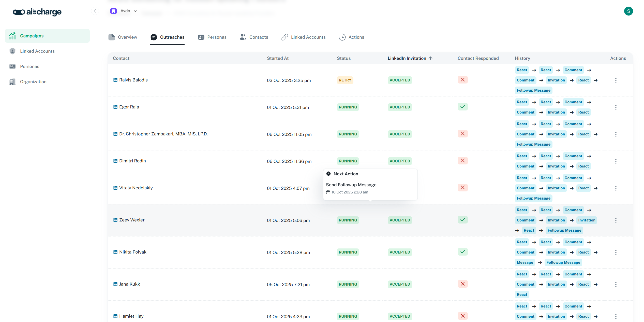Collapse the sidebar with chevron button

click(x=95, y=11)
